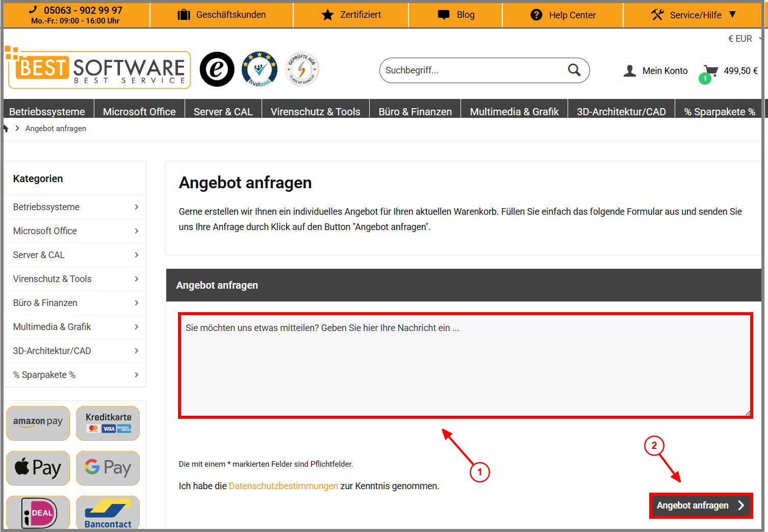Click Angebot anfragen breadcrumb
This screenshot has width=768, height=532.
56,129
